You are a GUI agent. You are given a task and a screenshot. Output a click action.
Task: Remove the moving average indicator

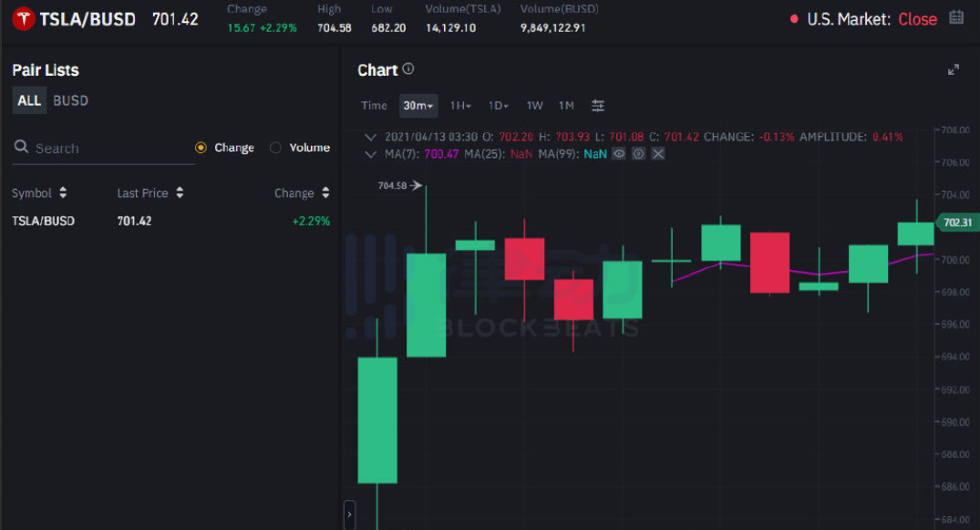[x=658, y=154]
